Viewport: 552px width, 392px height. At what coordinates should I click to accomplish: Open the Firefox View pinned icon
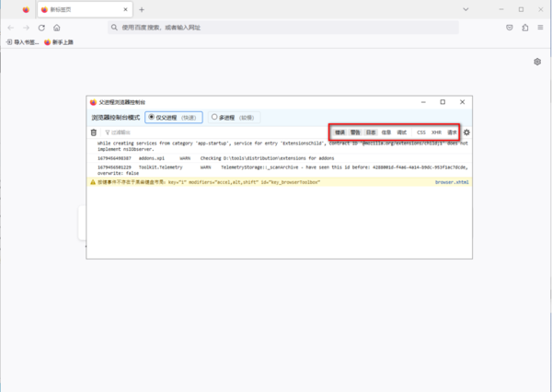coord(26,10)
